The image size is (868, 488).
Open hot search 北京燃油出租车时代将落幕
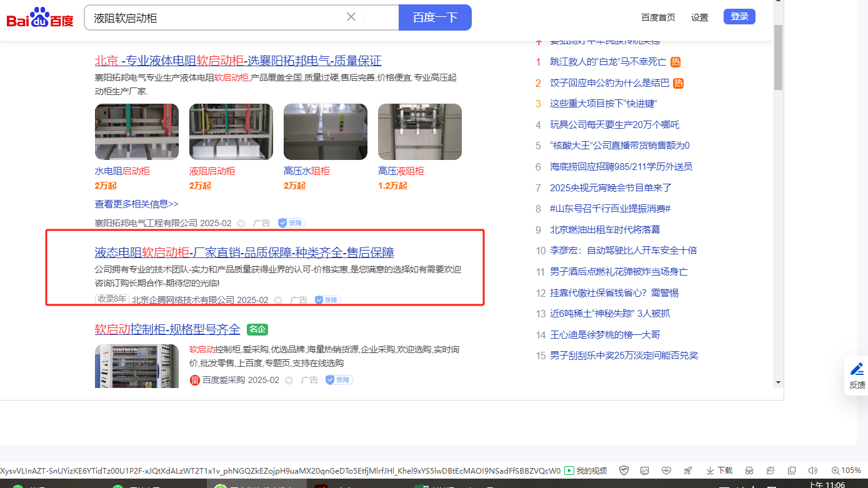605,230
